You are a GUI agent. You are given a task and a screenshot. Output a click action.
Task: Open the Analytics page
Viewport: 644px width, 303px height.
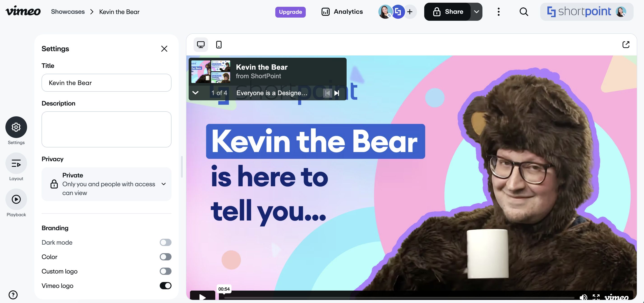(342, 11)
